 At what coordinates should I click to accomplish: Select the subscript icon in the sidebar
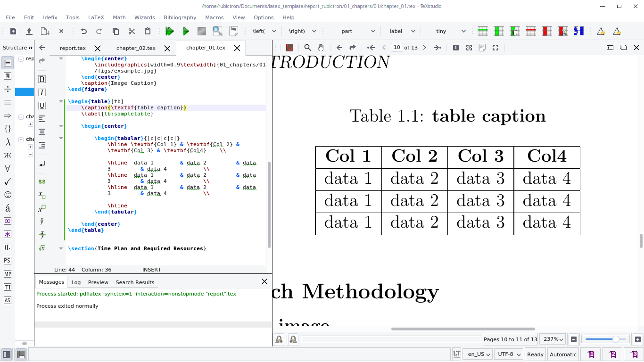click(41, 195)
